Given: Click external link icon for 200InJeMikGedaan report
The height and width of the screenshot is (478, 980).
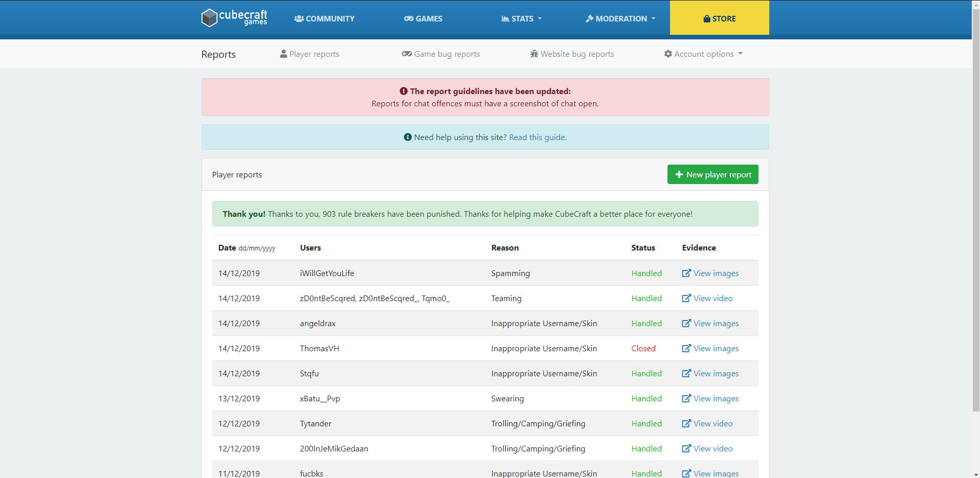Looking at the screenshot, I should click(x=686, y=448).
